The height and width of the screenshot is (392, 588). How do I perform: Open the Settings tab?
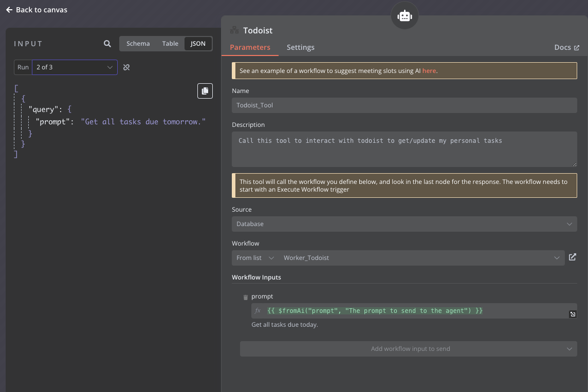[300, 47]
